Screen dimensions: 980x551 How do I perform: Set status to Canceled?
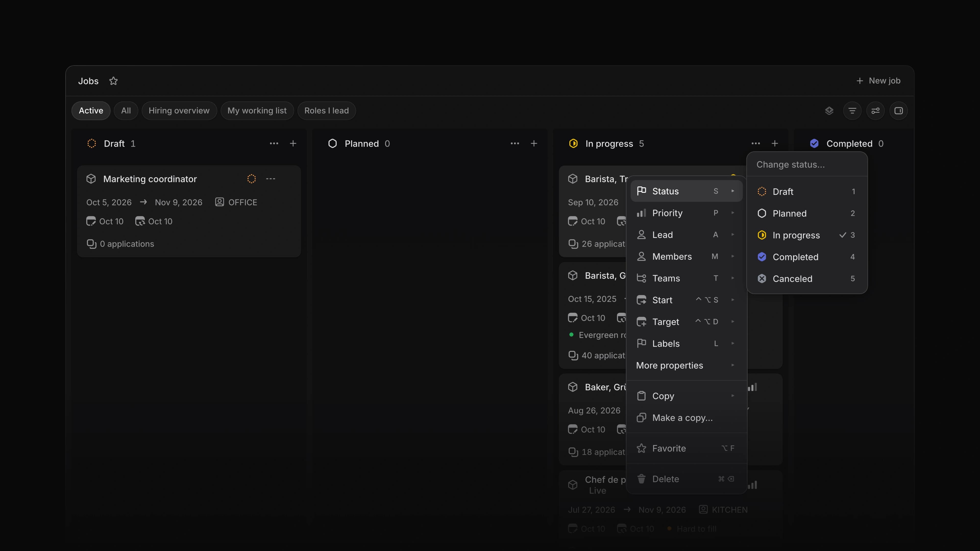[807, 279]
